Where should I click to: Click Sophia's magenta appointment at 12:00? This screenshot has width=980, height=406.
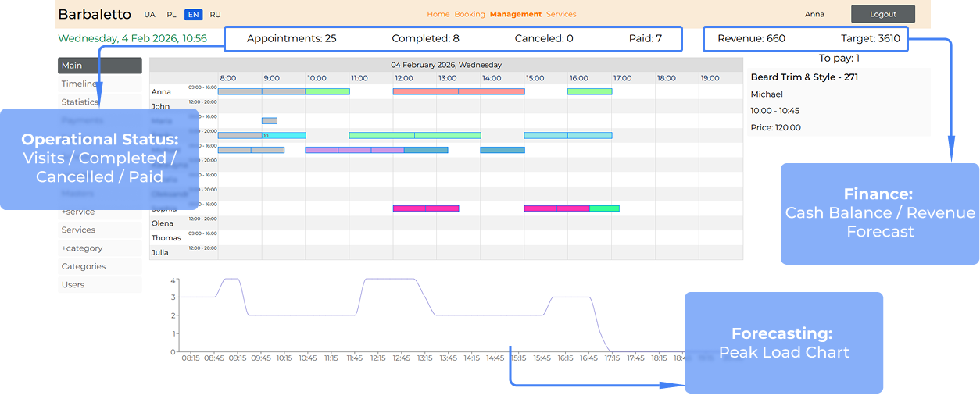409,208
